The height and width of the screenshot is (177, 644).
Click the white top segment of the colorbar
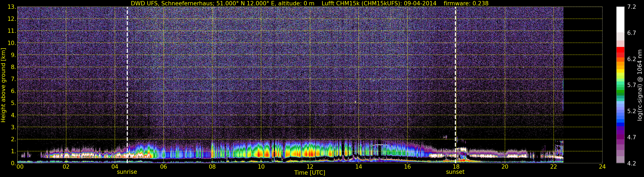[620, 19]
